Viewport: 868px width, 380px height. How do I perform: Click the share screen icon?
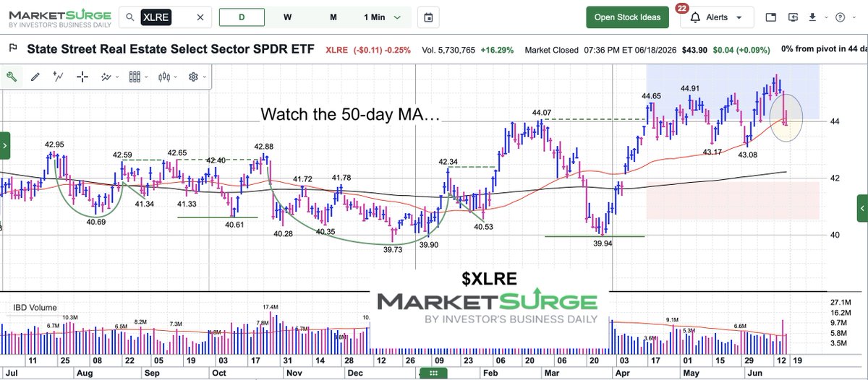click(x=793, y=17)
